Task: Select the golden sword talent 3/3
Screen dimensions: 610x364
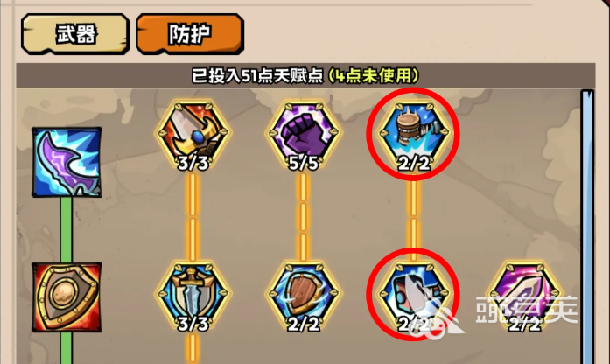Action: (193, 133)
